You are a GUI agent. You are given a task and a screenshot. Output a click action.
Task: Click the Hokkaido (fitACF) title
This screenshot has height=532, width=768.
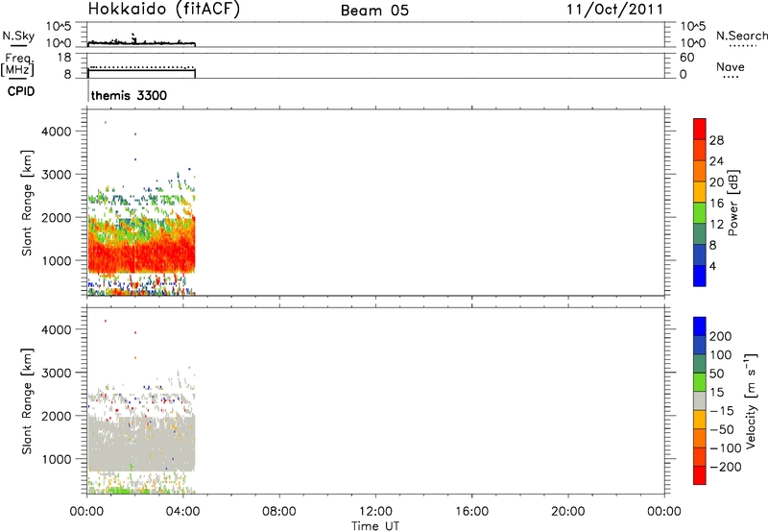(164, 10)
